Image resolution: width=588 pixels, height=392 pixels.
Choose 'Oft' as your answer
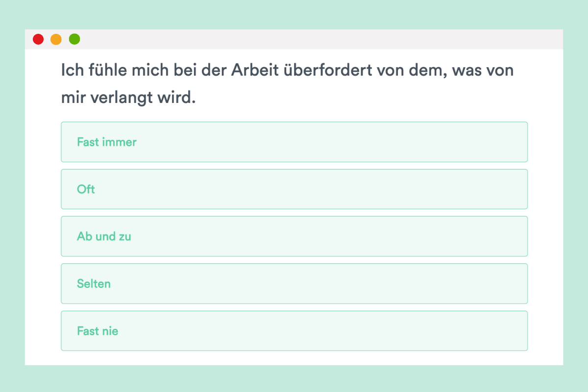[294, 189]
